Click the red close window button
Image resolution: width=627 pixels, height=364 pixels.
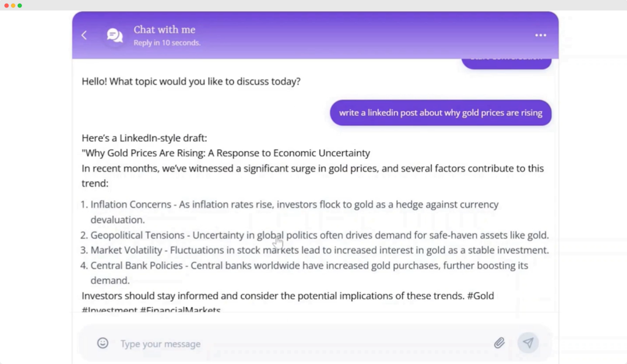(x=7, y=6)
